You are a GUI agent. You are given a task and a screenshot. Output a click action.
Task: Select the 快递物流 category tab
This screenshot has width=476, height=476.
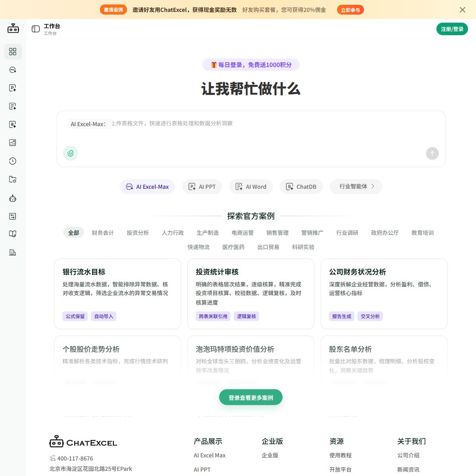tap(198, 247)
